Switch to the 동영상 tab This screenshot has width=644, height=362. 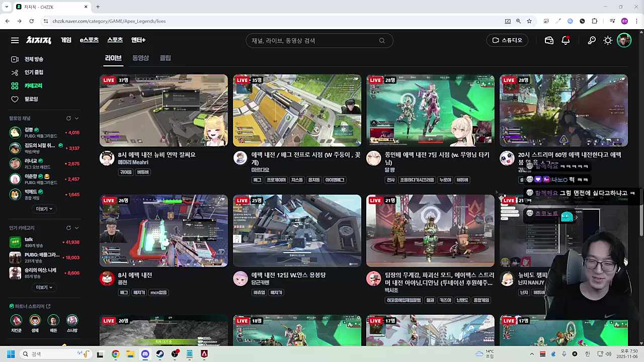(140, 58)
